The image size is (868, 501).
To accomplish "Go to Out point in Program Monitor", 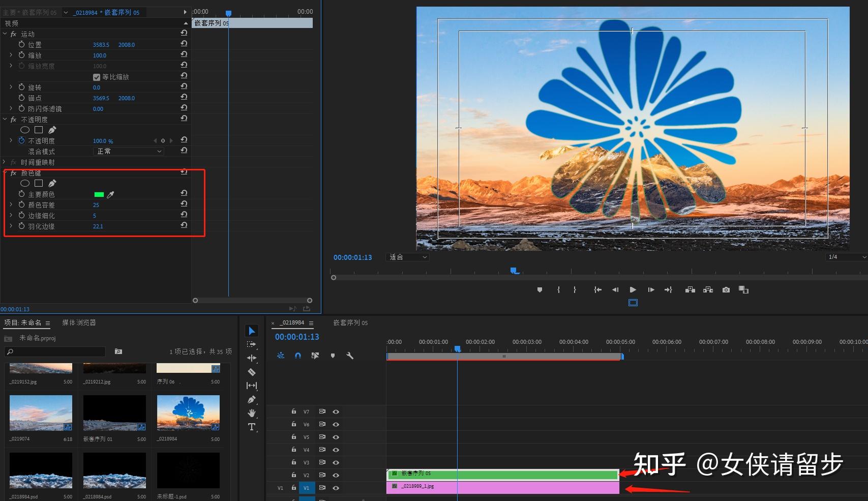I will pos(668,290).
